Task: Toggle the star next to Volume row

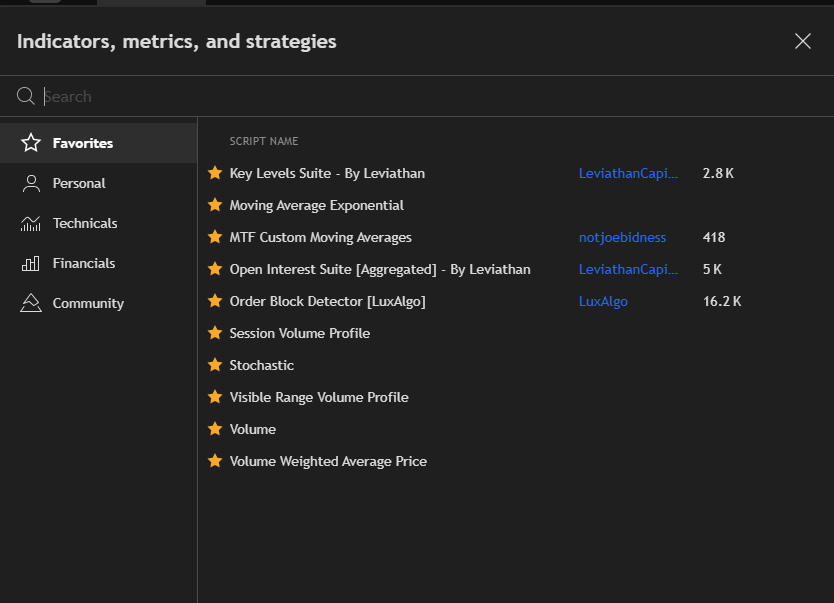Action: point(215,429)
